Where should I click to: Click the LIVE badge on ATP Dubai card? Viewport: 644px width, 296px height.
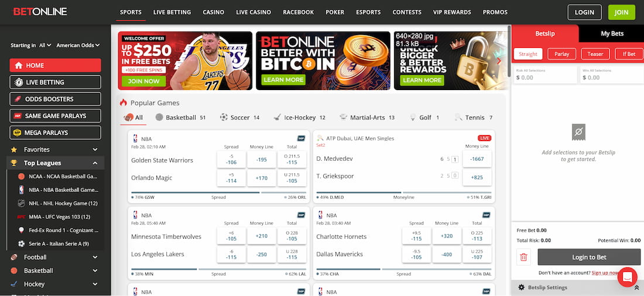(x=485, y=138)
